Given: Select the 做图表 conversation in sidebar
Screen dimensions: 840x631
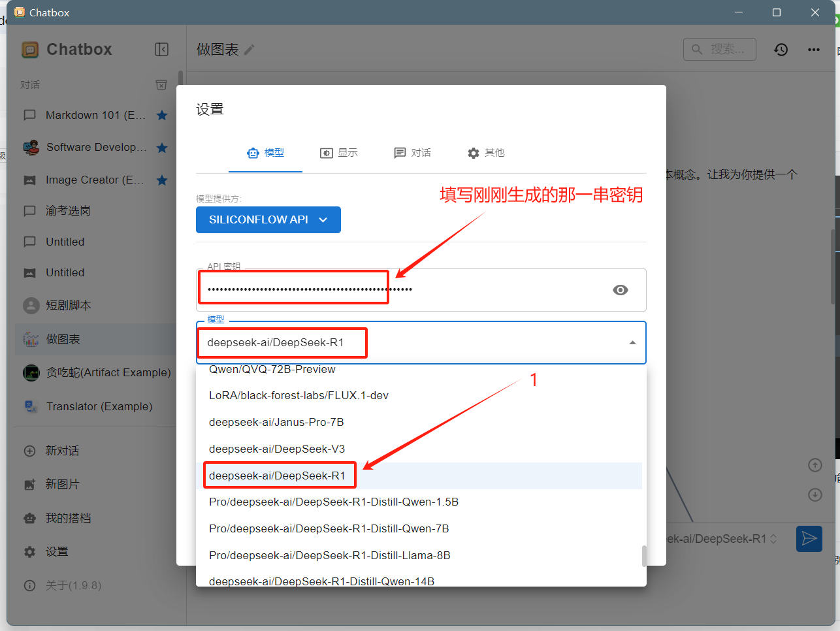Looking at the screenshot, I should tap(95, 339).
